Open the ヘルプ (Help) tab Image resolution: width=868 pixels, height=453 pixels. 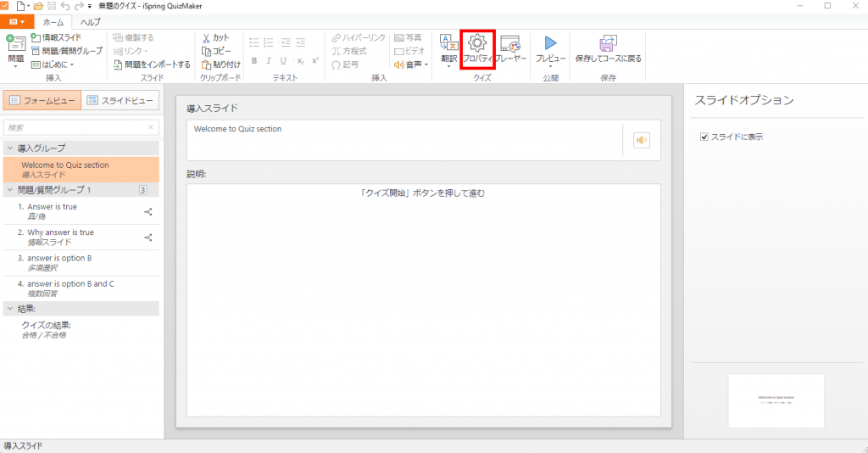pos(90,22)
